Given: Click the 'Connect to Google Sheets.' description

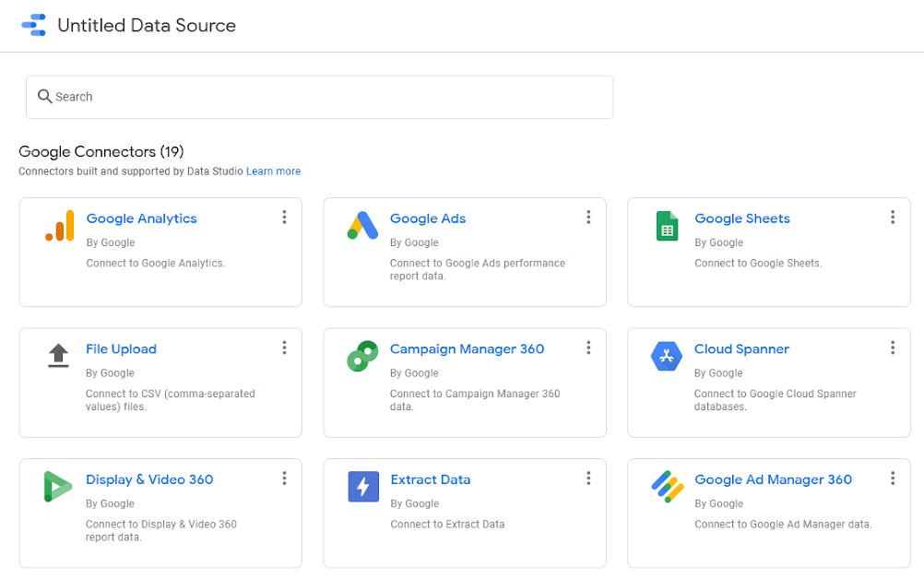Looking at the screenshot, I should pos(758,264).
